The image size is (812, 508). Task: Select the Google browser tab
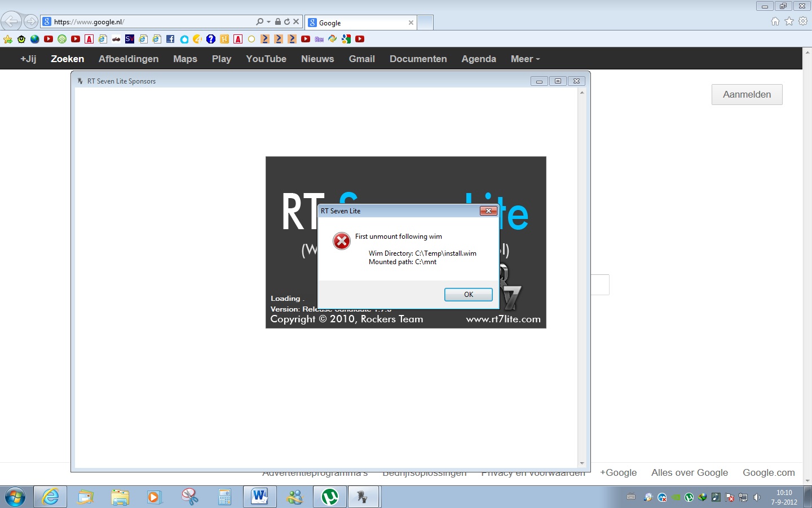361,23
